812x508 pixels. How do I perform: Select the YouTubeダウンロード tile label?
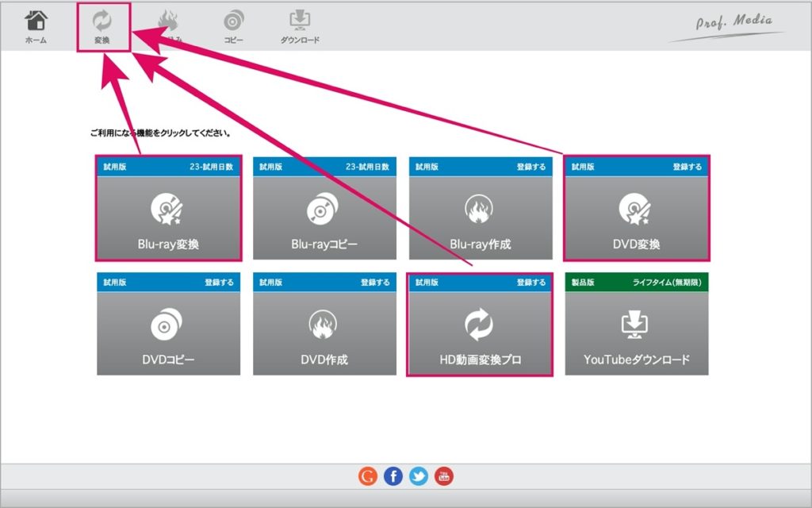coord(637,360)
